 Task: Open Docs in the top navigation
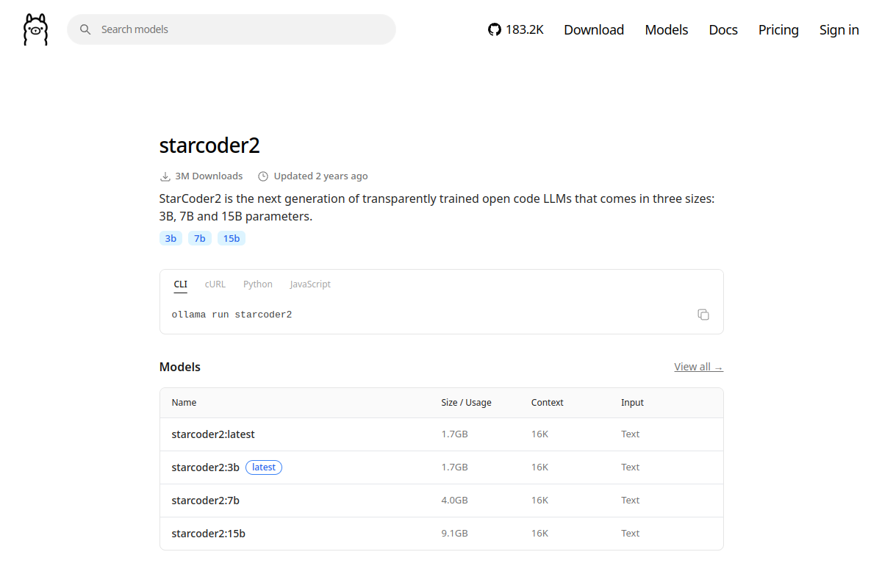(723, 29)
